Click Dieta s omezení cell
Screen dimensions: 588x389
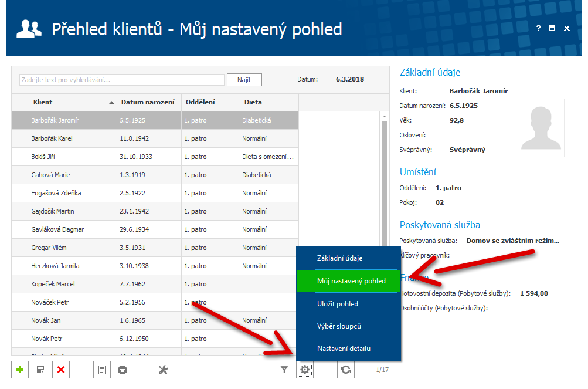coord(269,157)
